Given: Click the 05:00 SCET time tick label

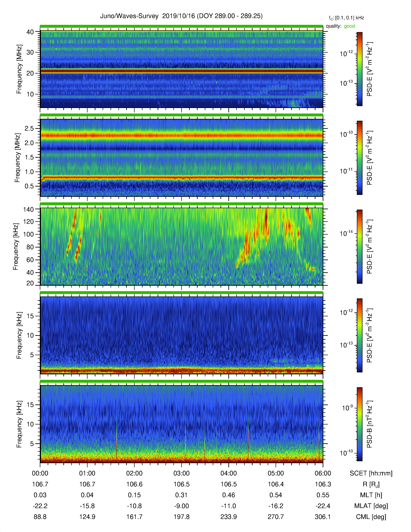Looking at the screenshot, I should [276, 473].
